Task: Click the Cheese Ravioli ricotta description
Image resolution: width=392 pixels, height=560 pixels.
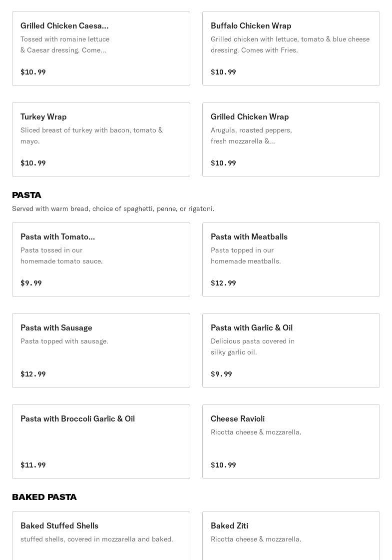Action: (x=256, y=432)
